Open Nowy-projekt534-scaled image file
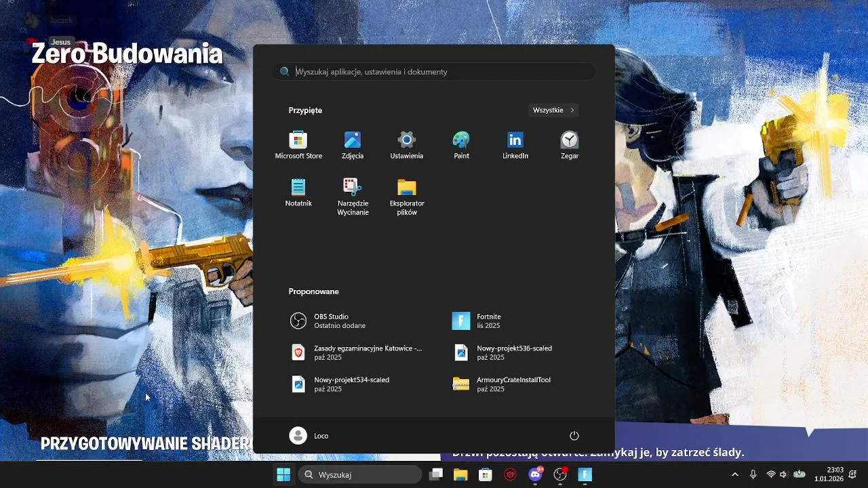Screen dimensions: 868x488 (x=353, y=384)
